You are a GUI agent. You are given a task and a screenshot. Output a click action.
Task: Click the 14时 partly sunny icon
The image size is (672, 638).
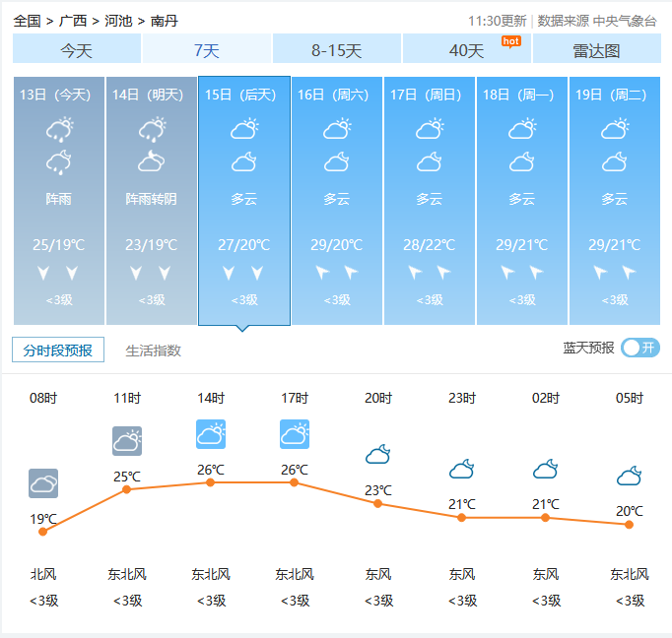coord(211,434)
